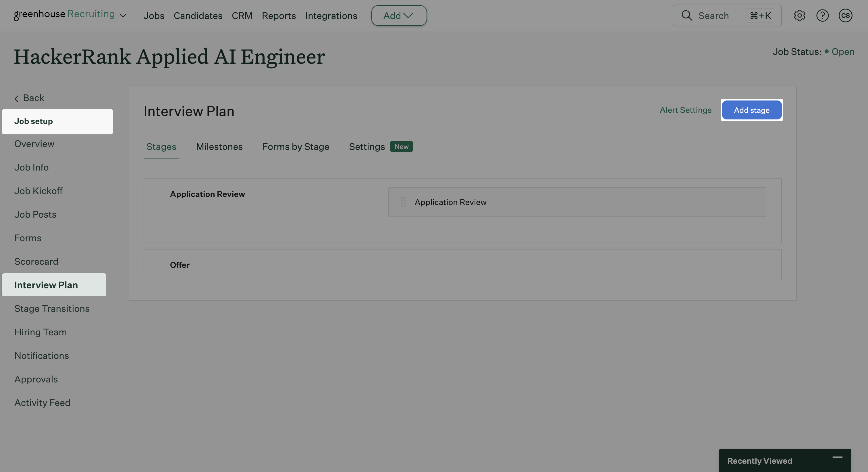Open the Scorecard sidebar item

pos(36,262)
